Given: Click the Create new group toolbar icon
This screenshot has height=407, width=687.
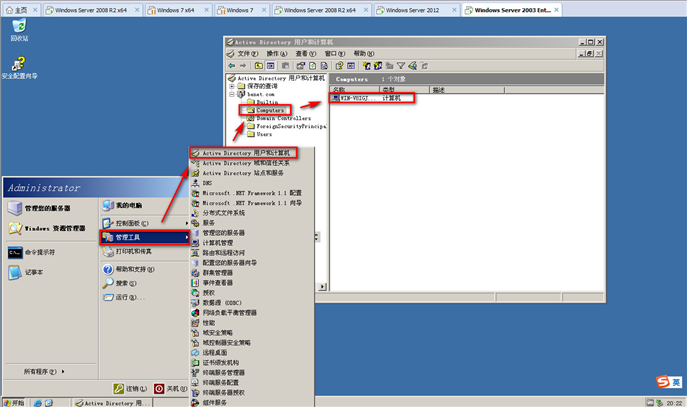Looking at the screenshot, I should (x=378, y=66).
